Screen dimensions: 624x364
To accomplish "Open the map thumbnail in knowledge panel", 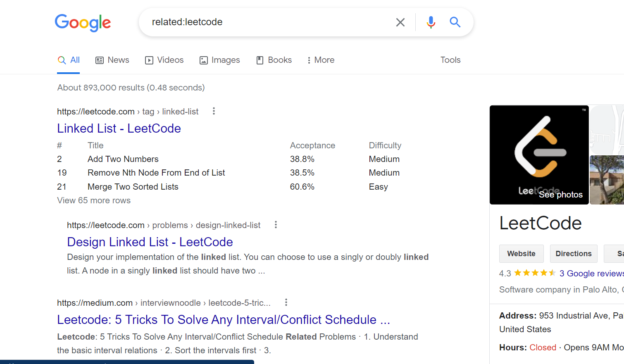I will pyautogui.click(x=607, y=130).
